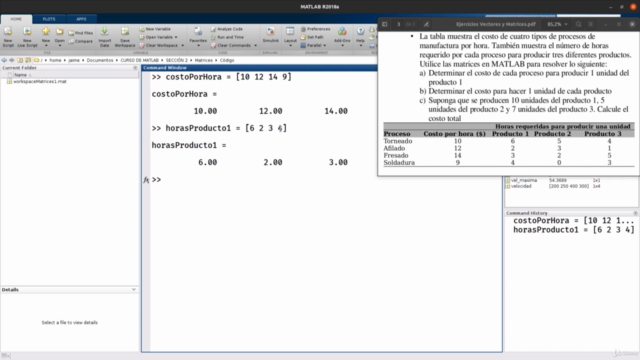
Task: Select 'Documentos' in the path breadcrumb
Action: 100,60
